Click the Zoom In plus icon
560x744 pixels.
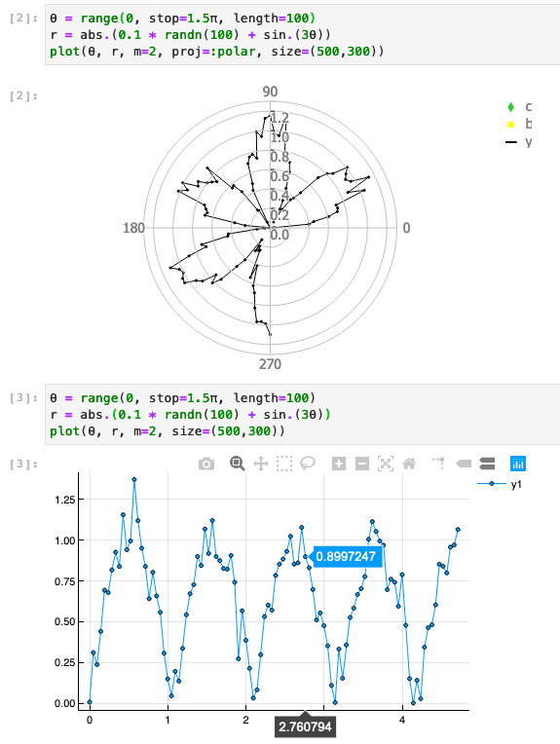point(338,464)
